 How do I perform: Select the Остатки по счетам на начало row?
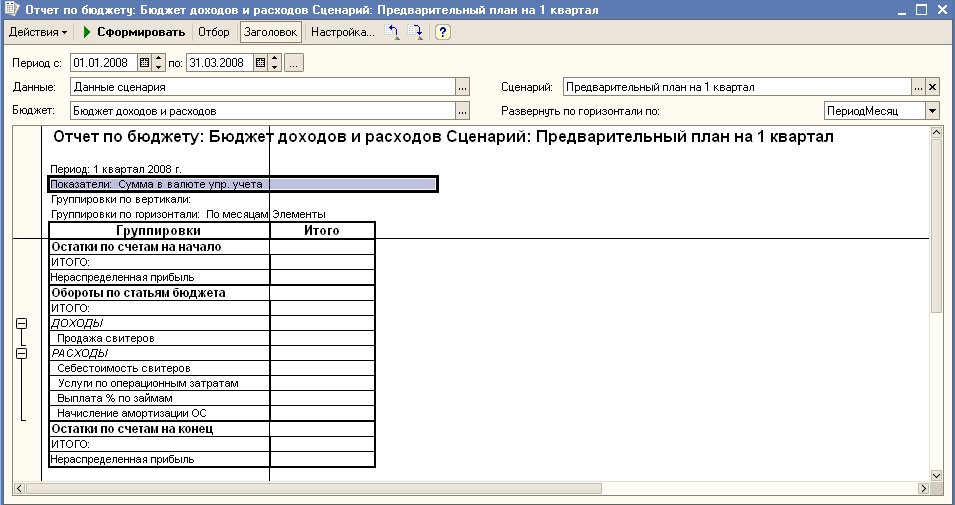212,247
